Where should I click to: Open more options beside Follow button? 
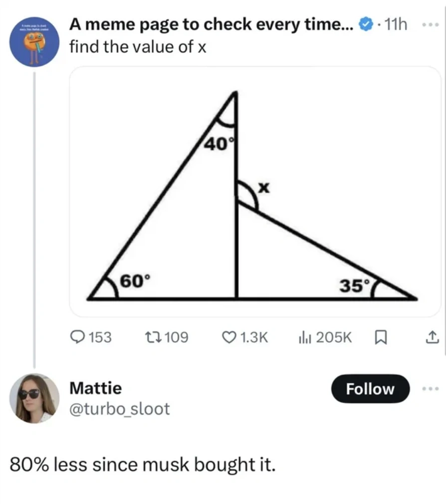(432, 388)
